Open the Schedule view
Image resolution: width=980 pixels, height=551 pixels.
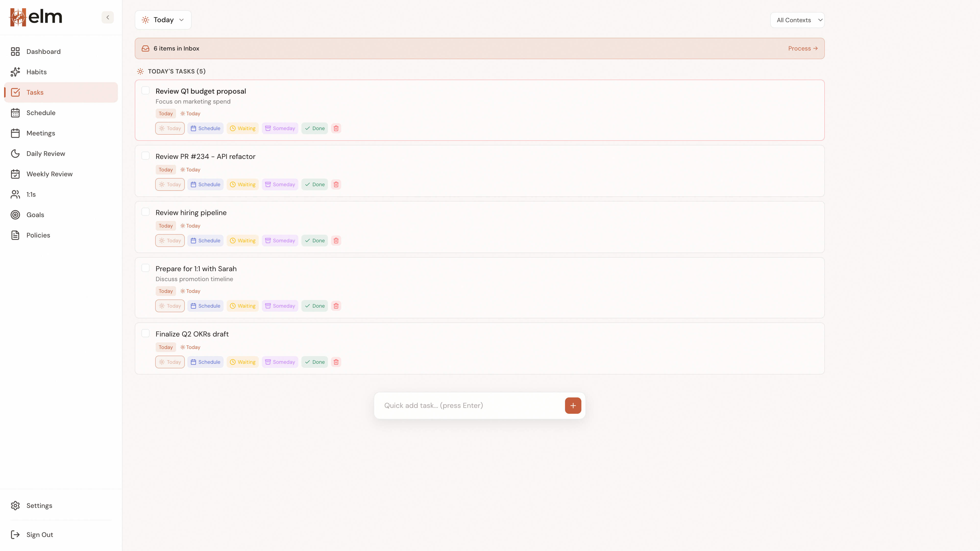(x=40, y=112)
